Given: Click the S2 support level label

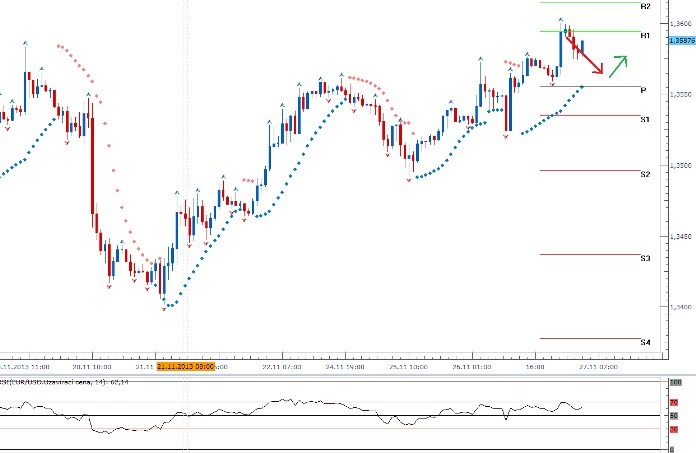Looking at the screenshot, I should coord(645,174).
